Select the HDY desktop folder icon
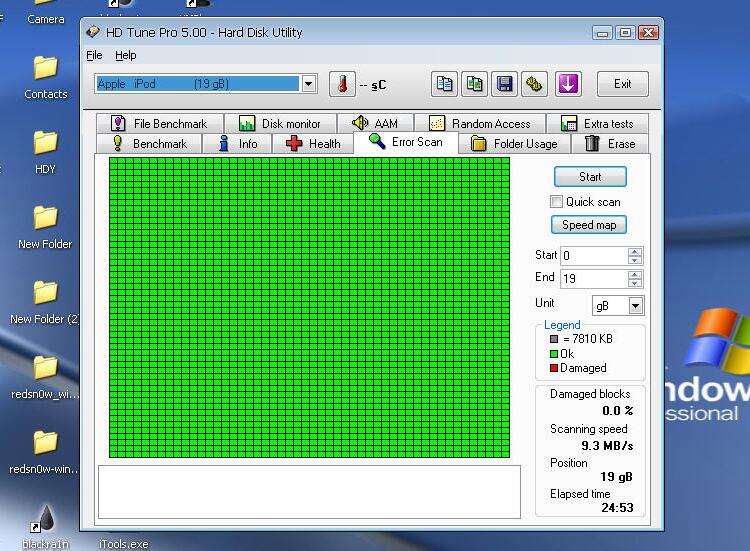The height and width of the screenshot is (551, 750). 45,143
